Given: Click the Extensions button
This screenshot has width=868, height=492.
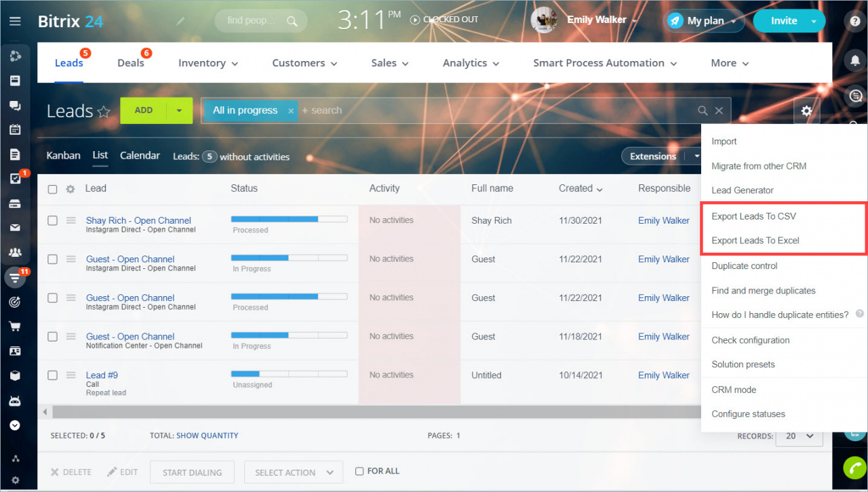Looking at the screenshot, I should tap(653, 157).
